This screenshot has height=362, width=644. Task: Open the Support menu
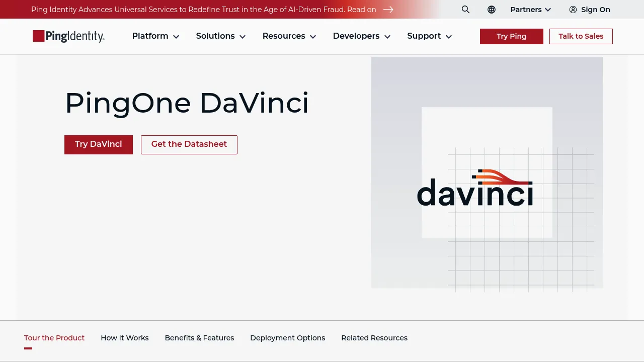click(x=430, y=36)
